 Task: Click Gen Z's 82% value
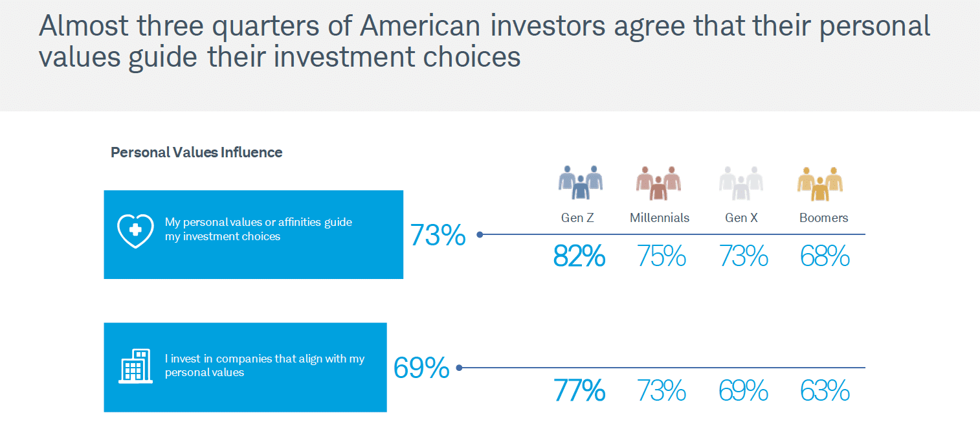point(579,258)
